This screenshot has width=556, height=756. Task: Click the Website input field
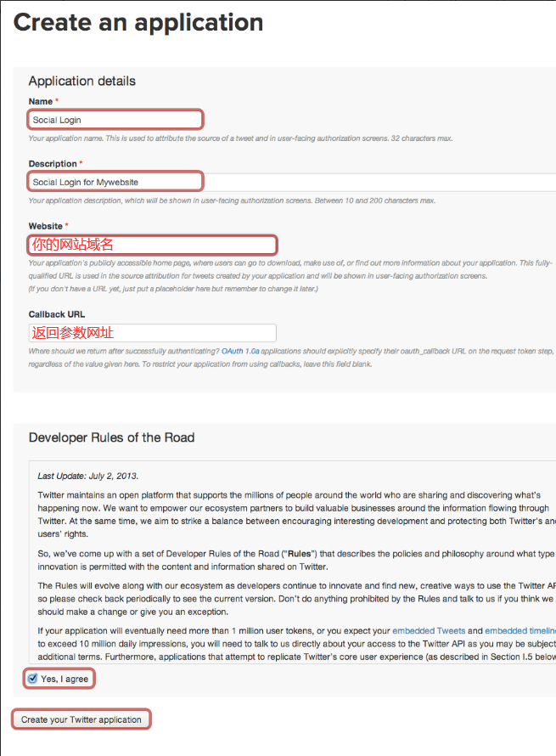pos(152,245)
